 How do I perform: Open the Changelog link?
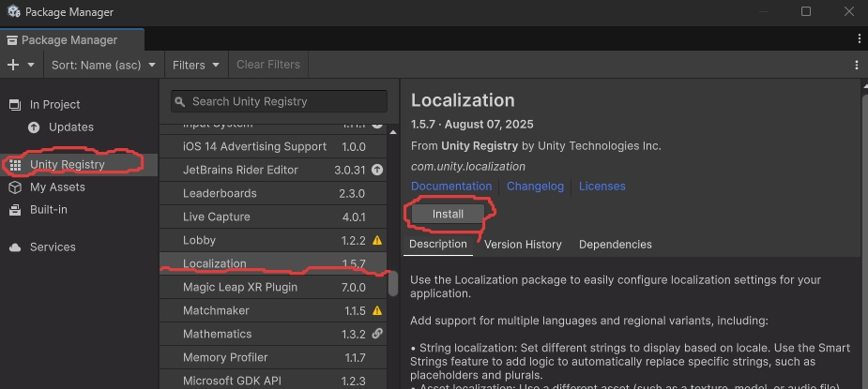pos(535,186)
